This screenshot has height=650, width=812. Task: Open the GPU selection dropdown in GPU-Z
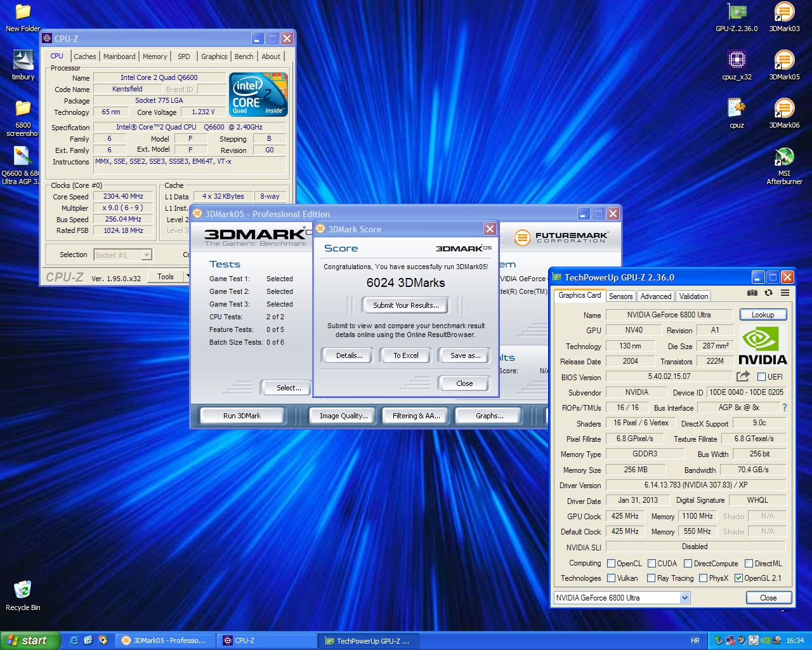[684, 598]
